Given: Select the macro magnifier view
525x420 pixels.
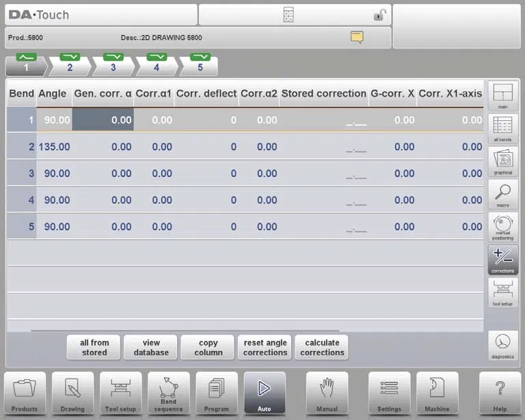Looking at the screenshot, I should (502, 194).
